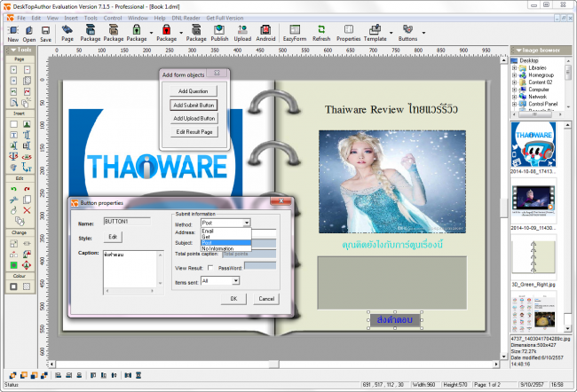Click the Style Edit button
Viewport: 577px width, 392px height.
113,237
